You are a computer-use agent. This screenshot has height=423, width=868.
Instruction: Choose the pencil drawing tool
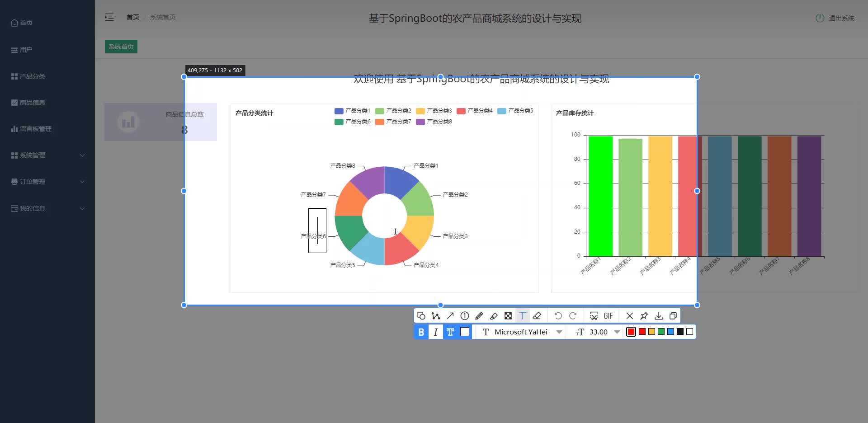pos(479,316)
